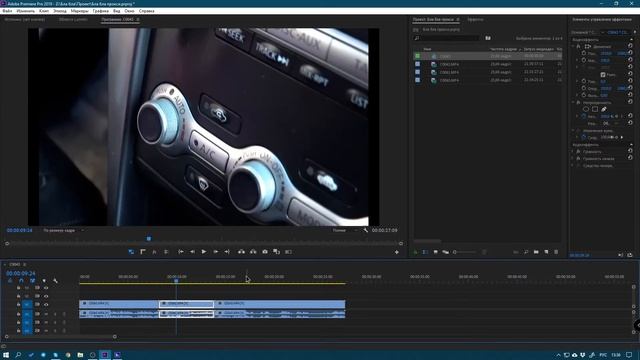Viewport: 640px width, 360px height.
Task: Toggle Linked Selection in the timeline
Action: click(x=32, y=281)
